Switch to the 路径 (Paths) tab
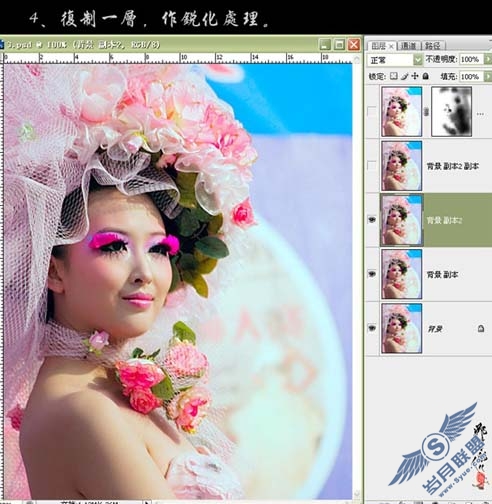 (433, 46)
